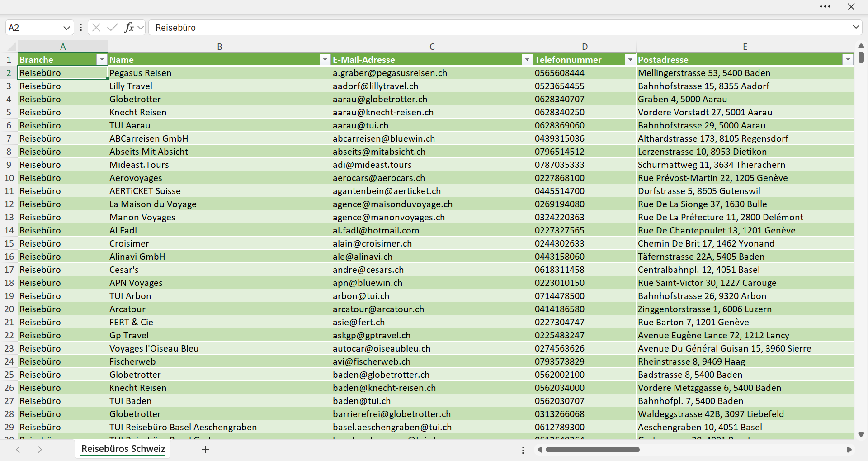This screenshot has height=461, width=868.
Task: Open the insert function fx dialog
Action: click(129, 28)
